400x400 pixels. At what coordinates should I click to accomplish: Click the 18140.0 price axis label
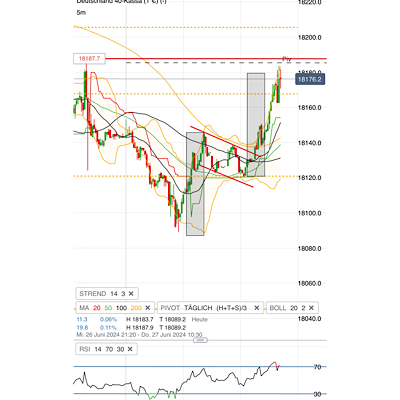tap(309, 143)
